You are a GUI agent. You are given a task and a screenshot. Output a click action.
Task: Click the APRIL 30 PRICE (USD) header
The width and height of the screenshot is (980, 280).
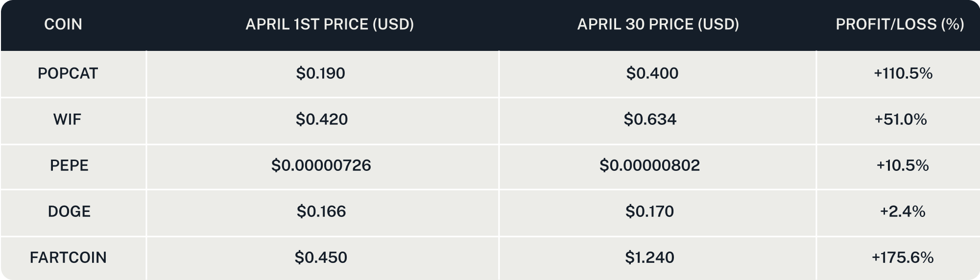click(658, 24)
